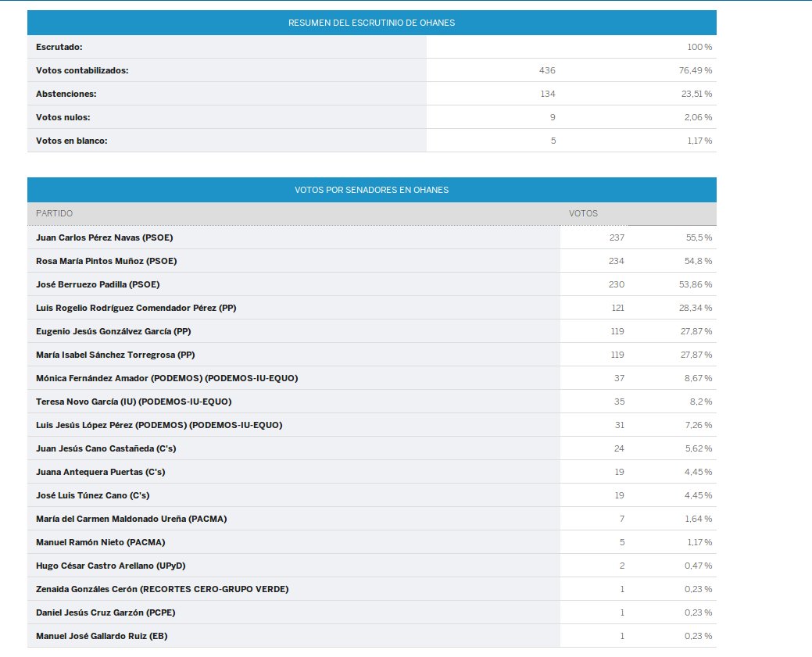This screenshot has height=657, width=812.
Task: Select Juana Antequera Puertas (C's)
Action: point(101,472)
